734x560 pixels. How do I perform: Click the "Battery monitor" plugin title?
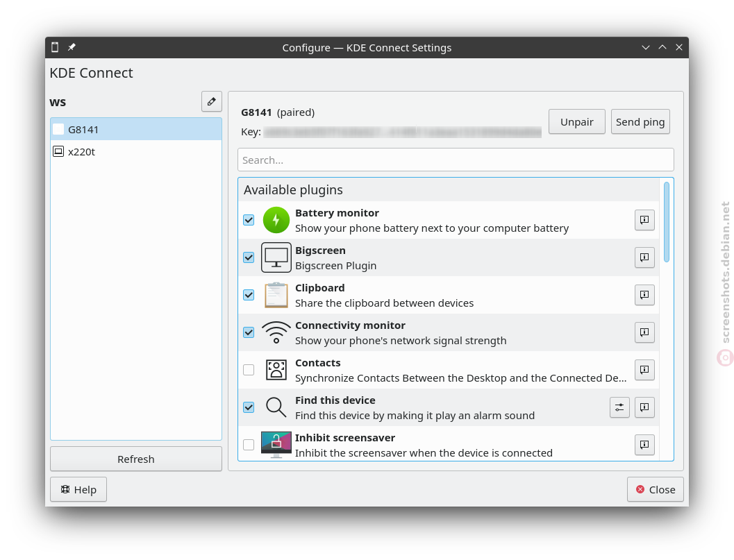click(x=337, y=213)
